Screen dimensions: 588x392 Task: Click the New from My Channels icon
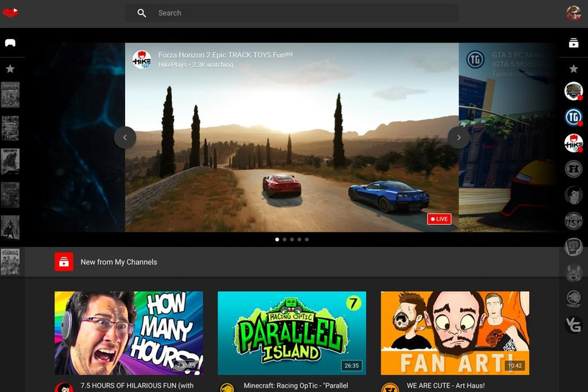[64, 262]
